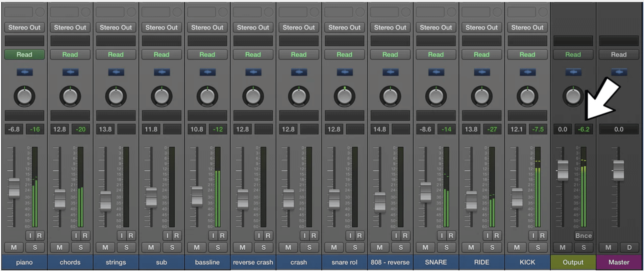Click the pan knob on crash channel

pos(299,96)
